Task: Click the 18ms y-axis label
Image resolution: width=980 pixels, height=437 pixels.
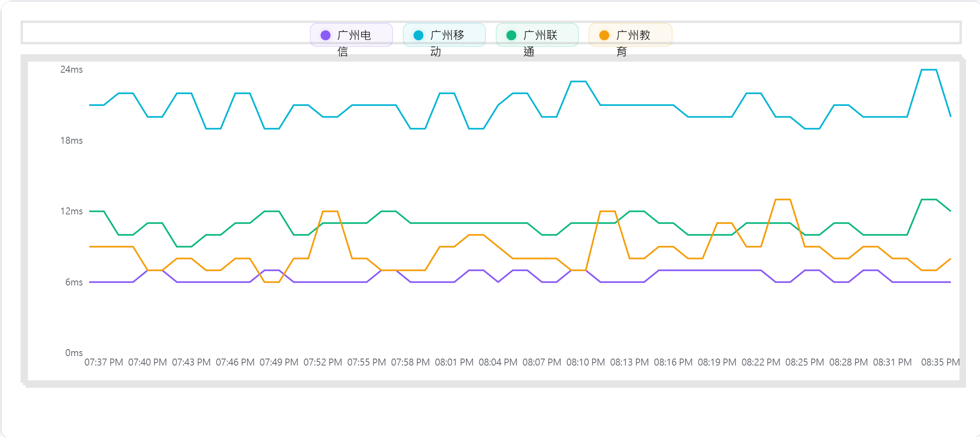Action: tap(72, 140)
